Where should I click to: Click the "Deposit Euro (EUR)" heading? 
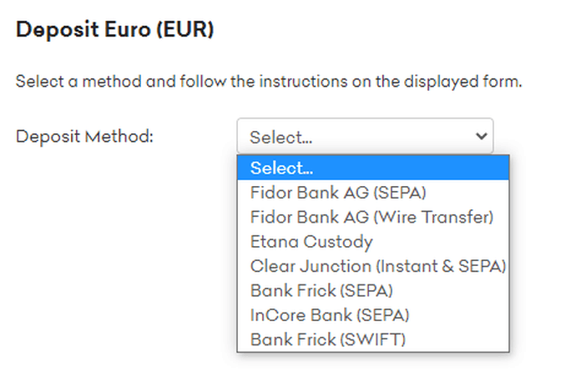(x=115, y=30)
